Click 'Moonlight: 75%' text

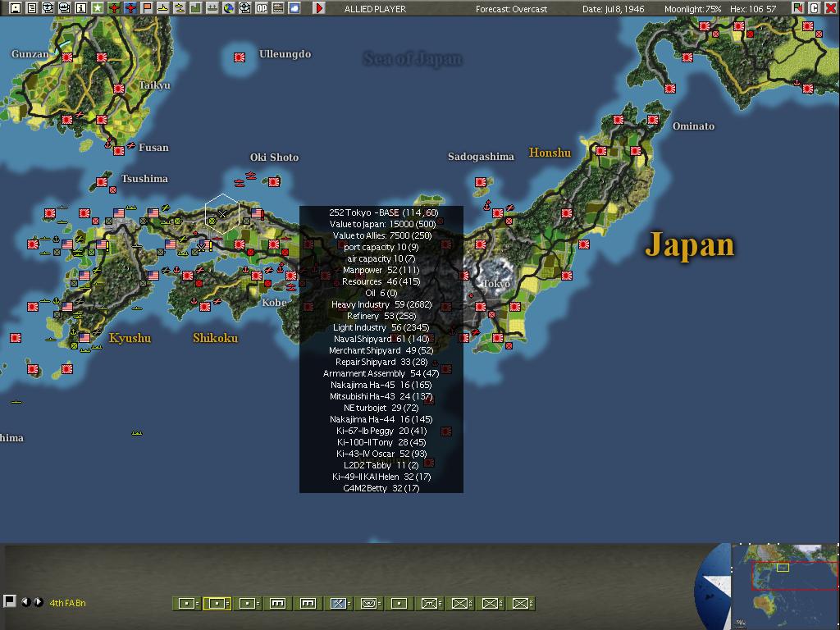(x=692, y=9)
